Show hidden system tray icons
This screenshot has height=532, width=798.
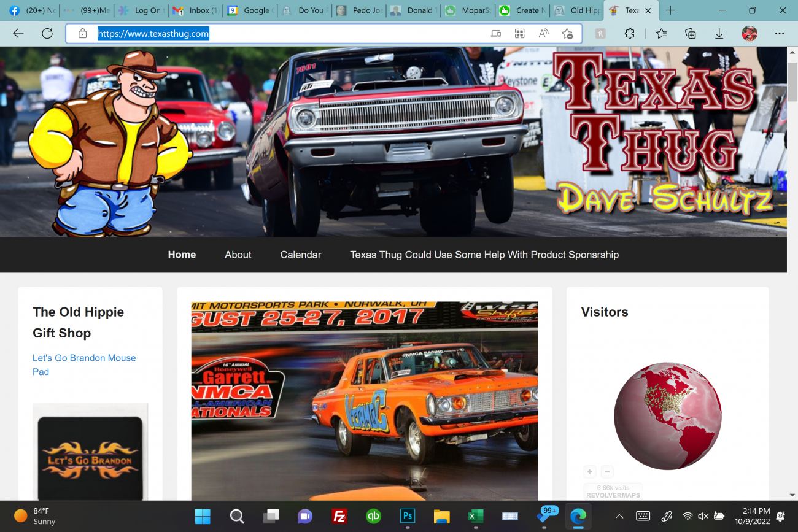tap(619, 517)
